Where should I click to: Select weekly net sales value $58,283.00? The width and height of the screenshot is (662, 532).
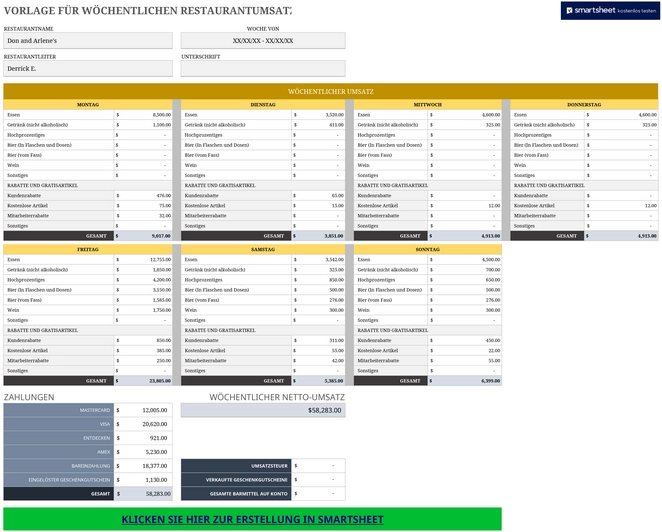(x=263, y=410)
